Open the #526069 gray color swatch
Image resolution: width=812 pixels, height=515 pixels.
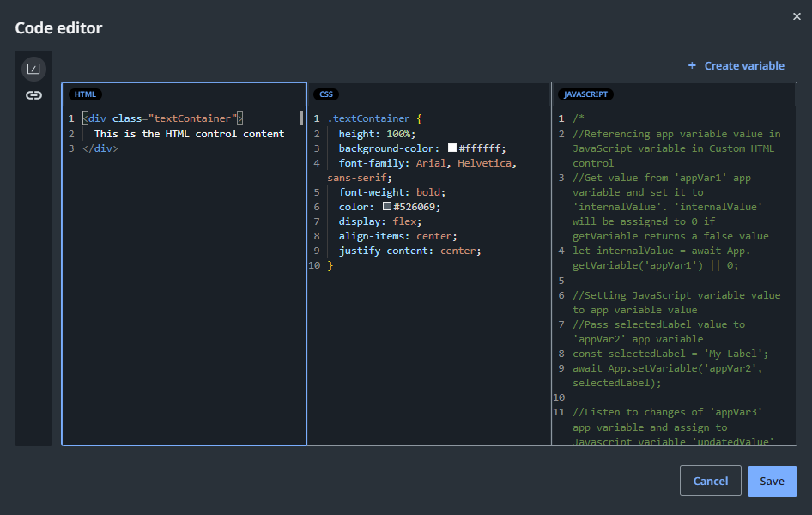coord(387,207)
